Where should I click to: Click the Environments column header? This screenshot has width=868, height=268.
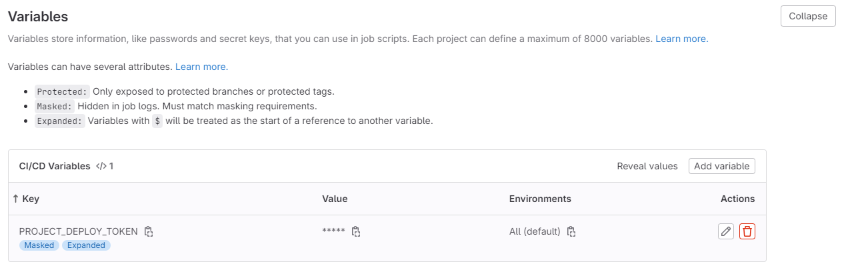(x=539, y=199)
